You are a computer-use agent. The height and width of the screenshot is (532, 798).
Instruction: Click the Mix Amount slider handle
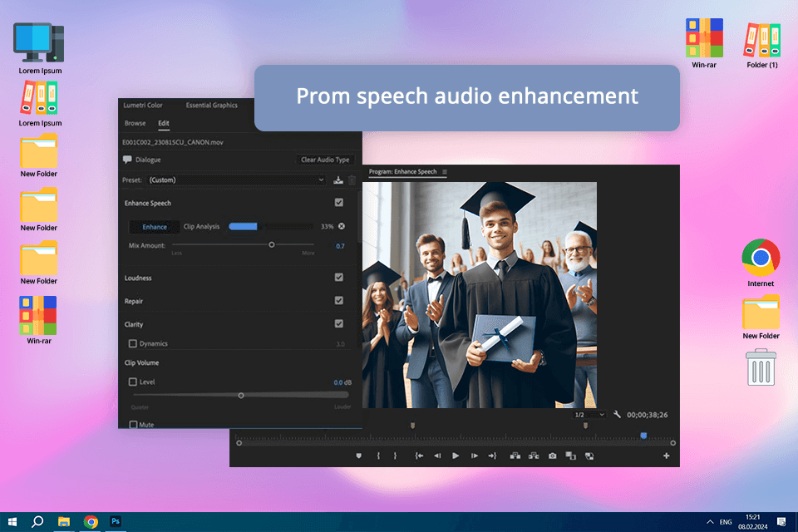tap(272, 245)
